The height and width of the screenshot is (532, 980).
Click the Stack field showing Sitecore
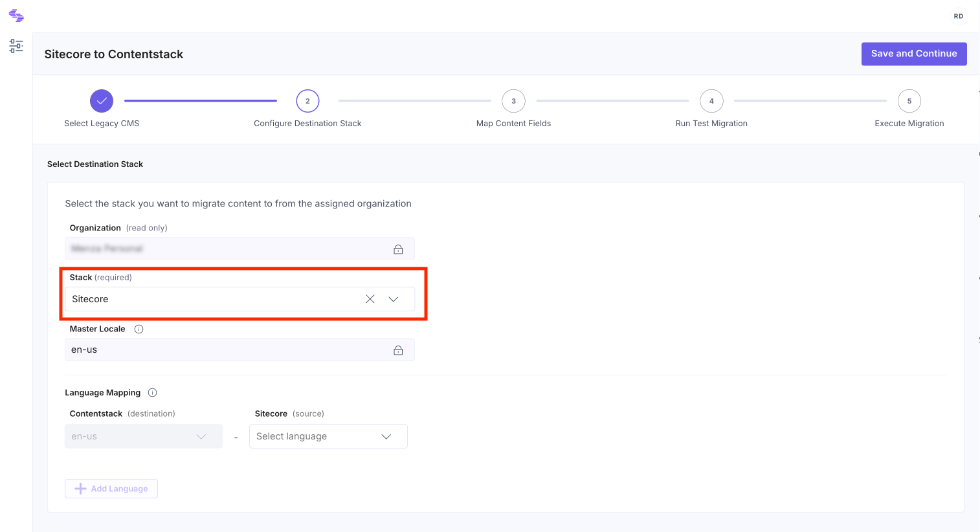(239, 299)
